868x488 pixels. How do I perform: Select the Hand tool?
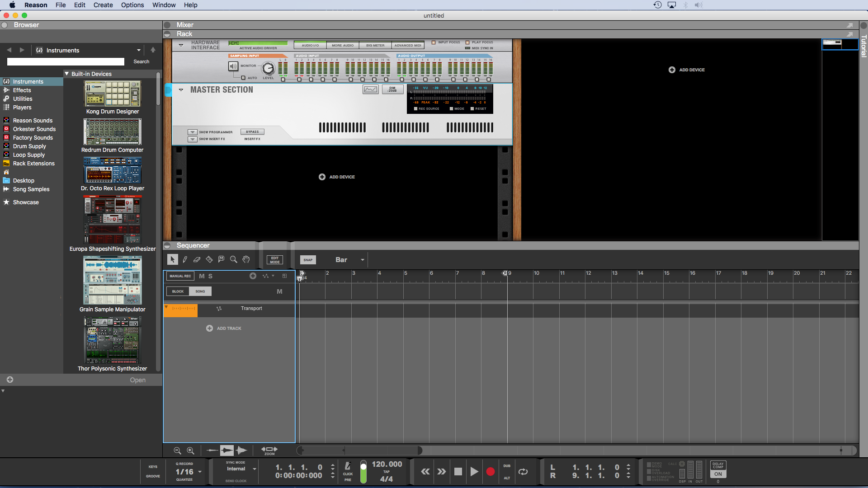[246, 259]
